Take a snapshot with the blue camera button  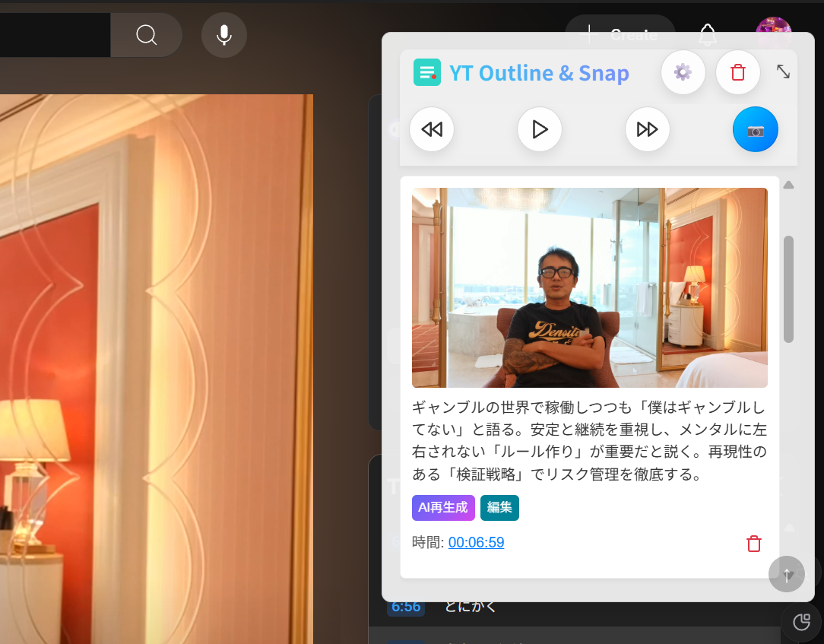pyautogui.click(x=755, y=129)
